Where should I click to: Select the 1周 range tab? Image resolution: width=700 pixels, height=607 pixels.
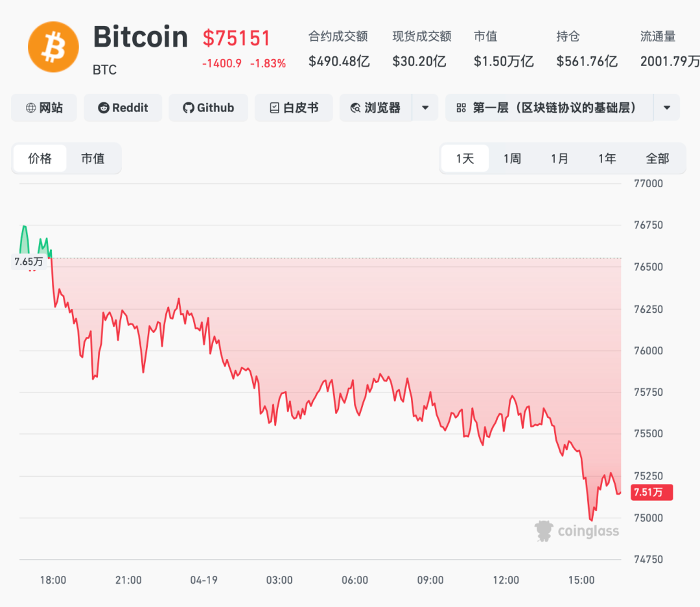(x=512, y=159)
